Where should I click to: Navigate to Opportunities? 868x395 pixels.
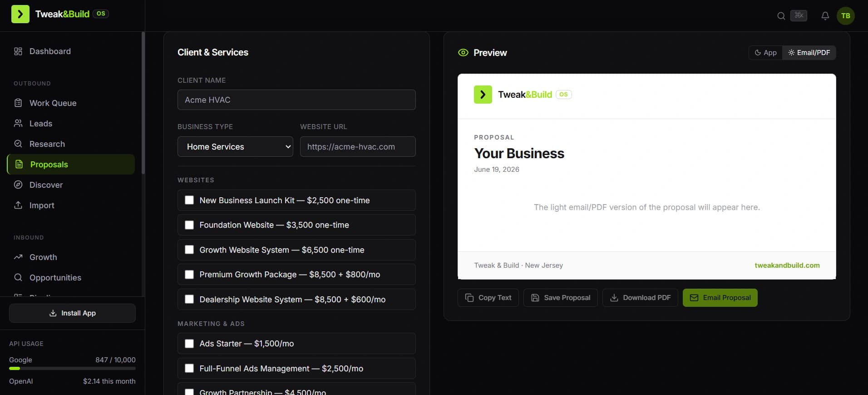71,278
